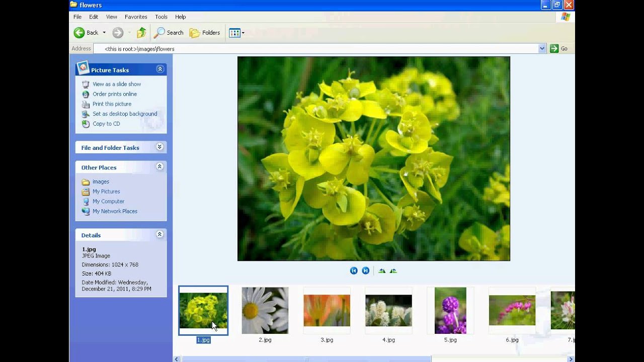Image resolution: width=644 pixels, height=362 pixels.
Task: Click the printer icon
Action: pyautogui.click(x=86, y=104)
